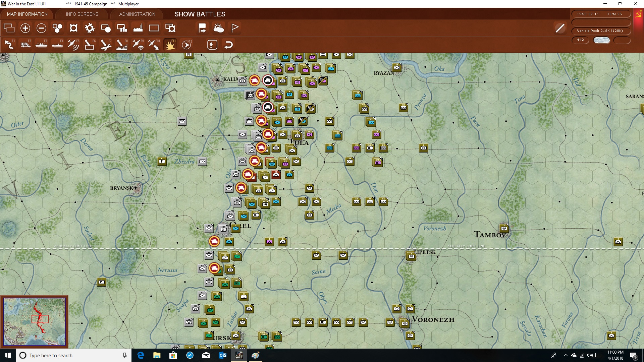Click the Windows Start button

[8, 355]
